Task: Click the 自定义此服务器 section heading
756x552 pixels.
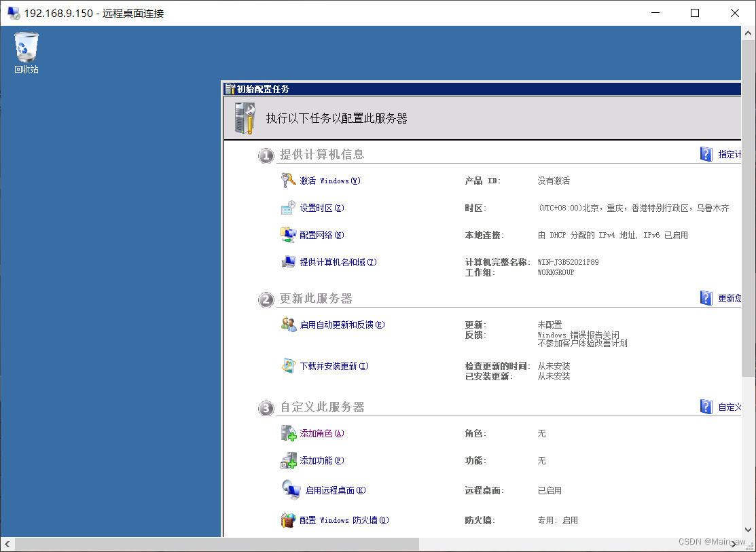Action: [x=322, y=407]
